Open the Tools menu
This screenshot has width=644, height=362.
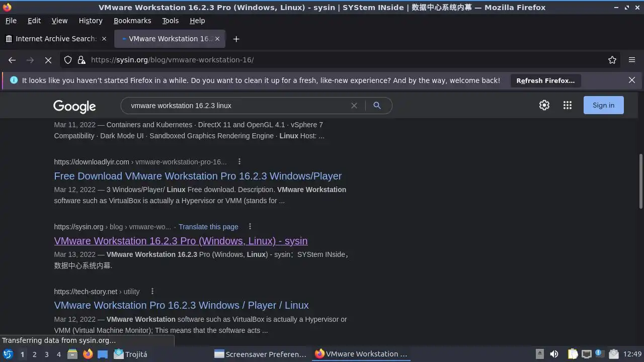point(170,21)
